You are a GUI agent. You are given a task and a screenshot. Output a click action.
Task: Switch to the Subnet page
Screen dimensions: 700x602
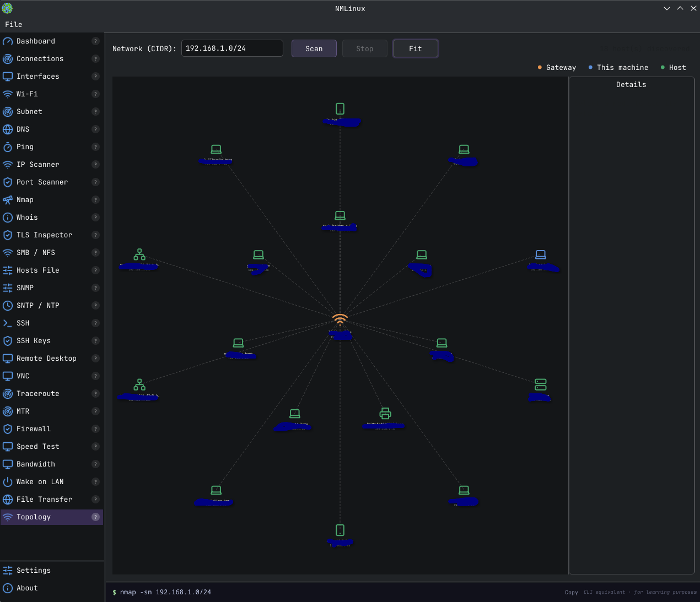click(x=52, y=112)
